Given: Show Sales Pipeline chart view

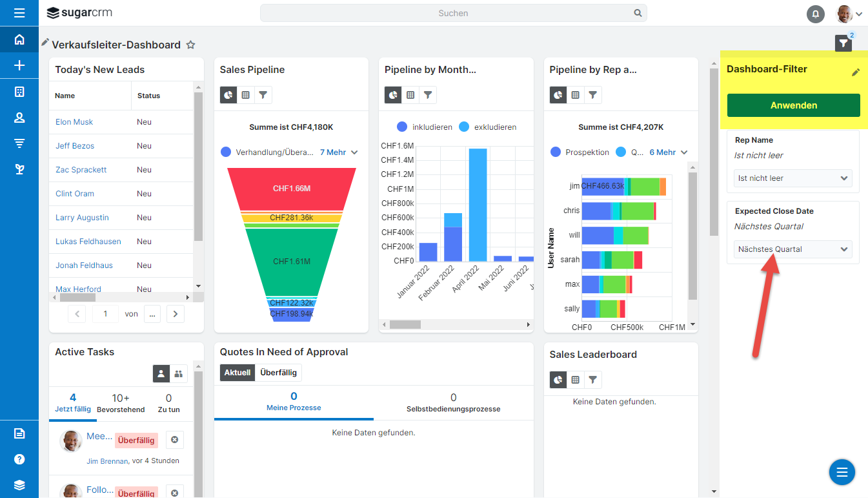Looking at the screenshot, I should [228, 95].
